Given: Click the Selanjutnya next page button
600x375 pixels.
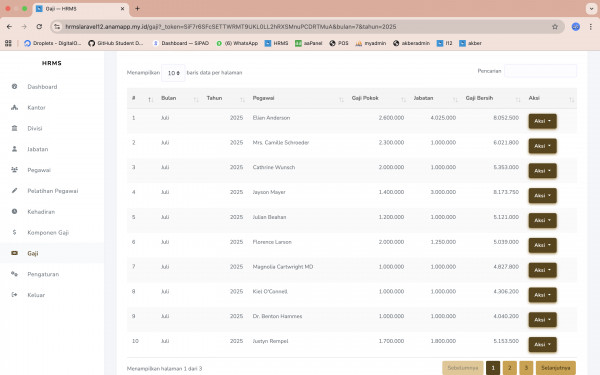Looking at the screenshot, I should pos(556,368).
